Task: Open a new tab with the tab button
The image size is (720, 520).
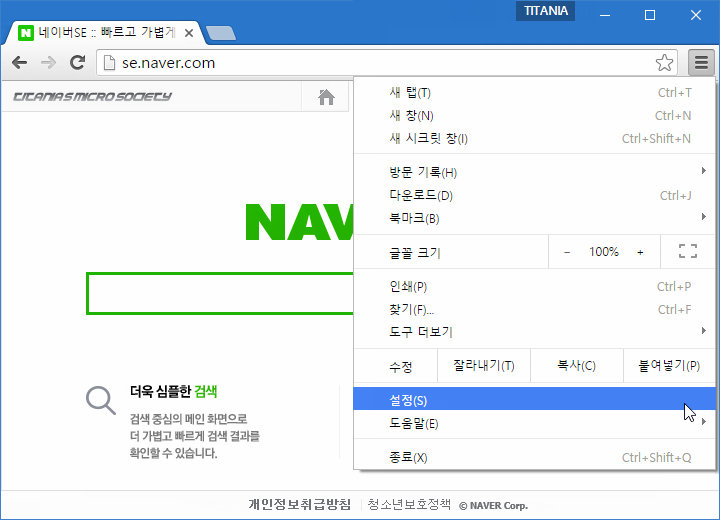Action: [221, 33]
